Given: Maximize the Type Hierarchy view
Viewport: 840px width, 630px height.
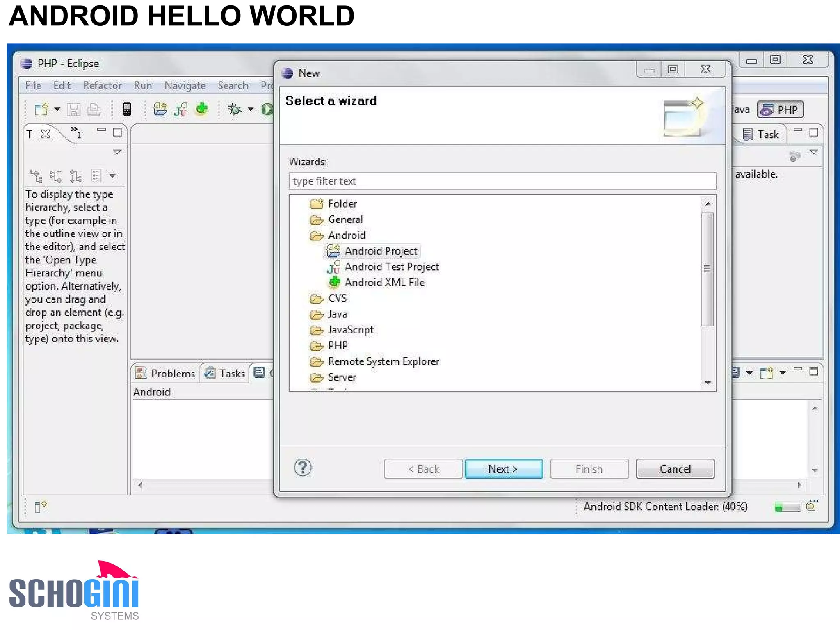Looking at the screenshot, I should 117,132.
